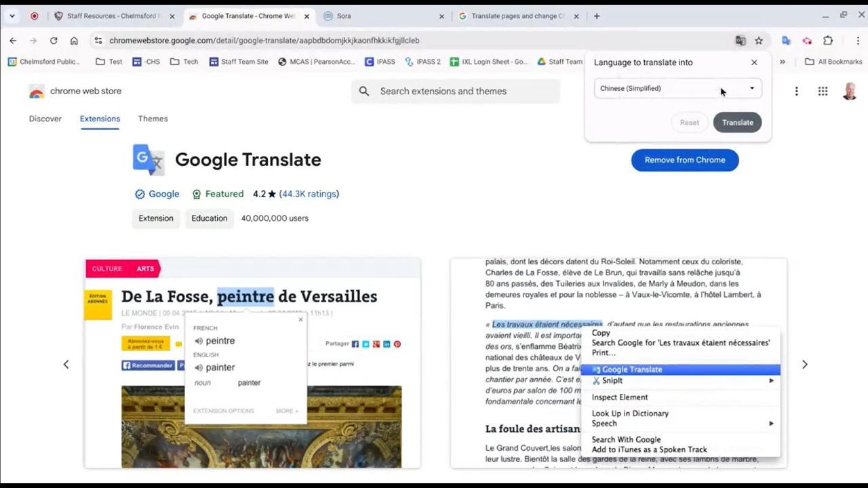Viewport: 868px width, 488px height.
Task: Open the Google account profile picture
Action: 850,91
